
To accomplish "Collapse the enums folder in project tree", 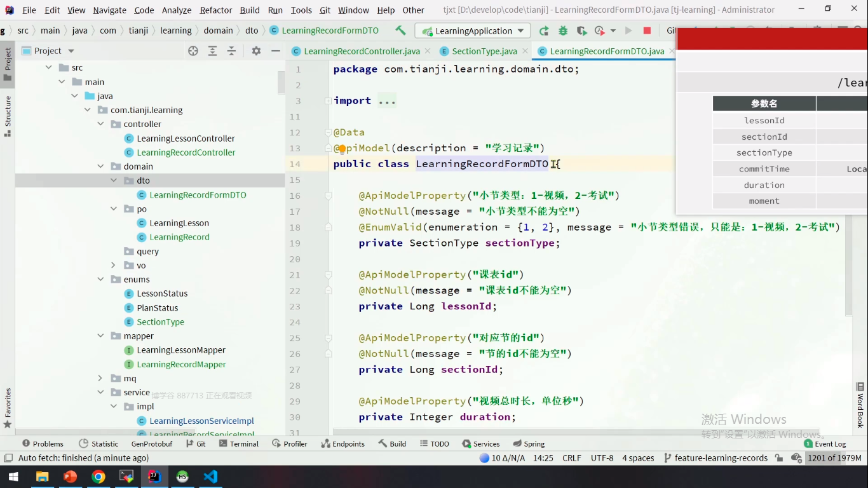I will point(100,280).
